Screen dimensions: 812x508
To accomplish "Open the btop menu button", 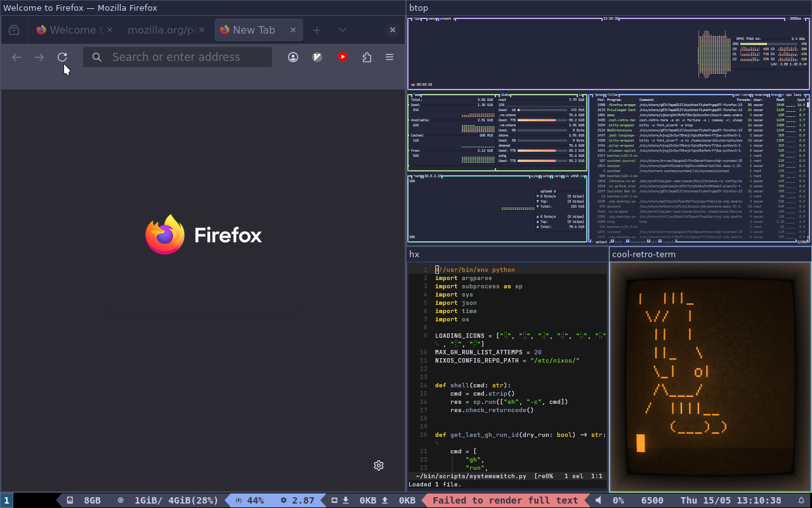I will pyautogui.click(x=433, y=19).
